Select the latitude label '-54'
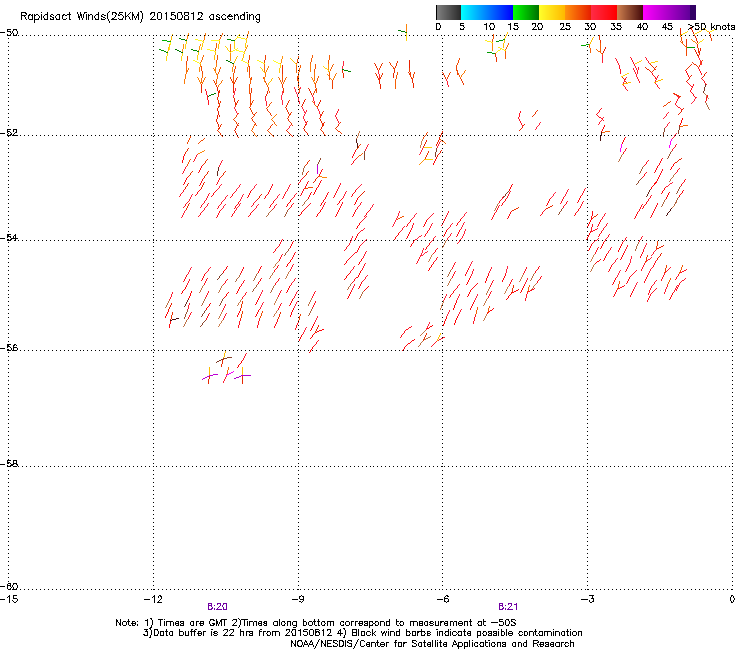 9,237
